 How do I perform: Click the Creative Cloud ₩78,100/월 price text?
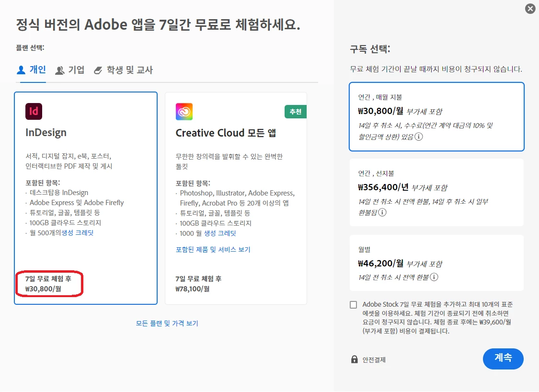[193, 289]
